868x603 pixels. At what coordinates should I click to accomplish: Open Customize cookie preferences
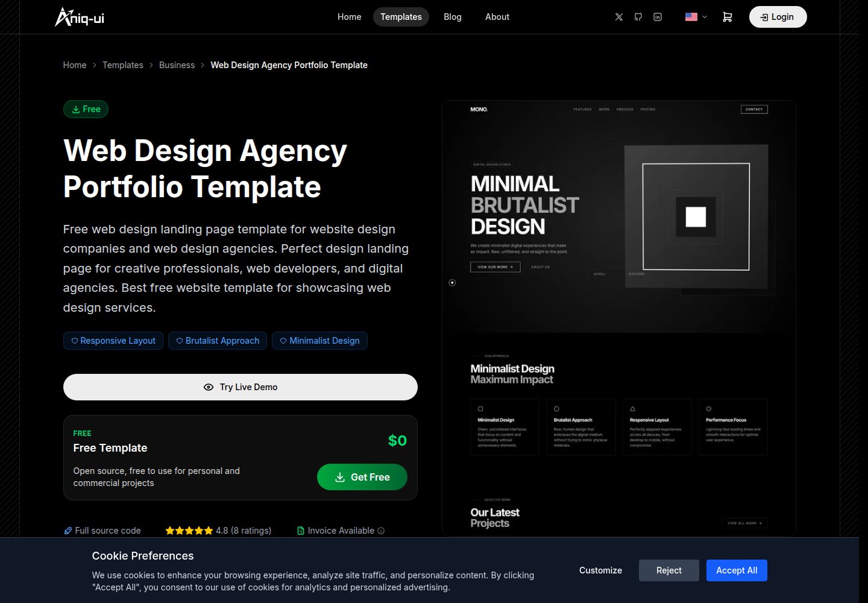[600, 570]
